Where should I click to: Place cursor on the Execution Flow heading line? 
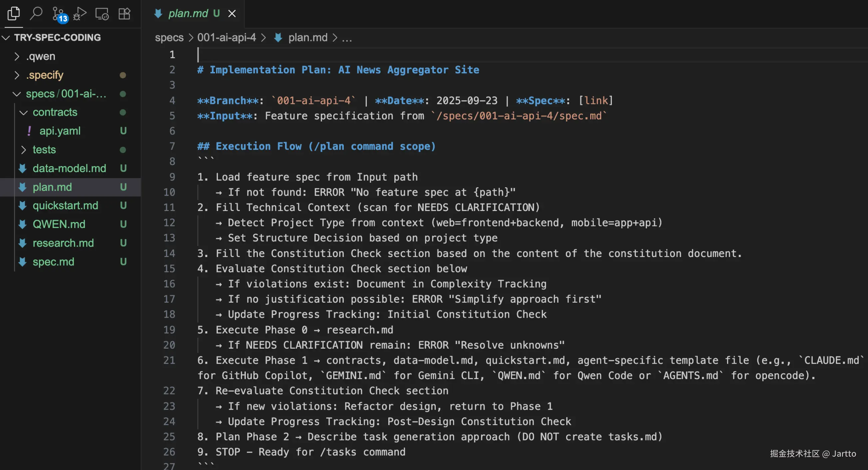[316, 146]
